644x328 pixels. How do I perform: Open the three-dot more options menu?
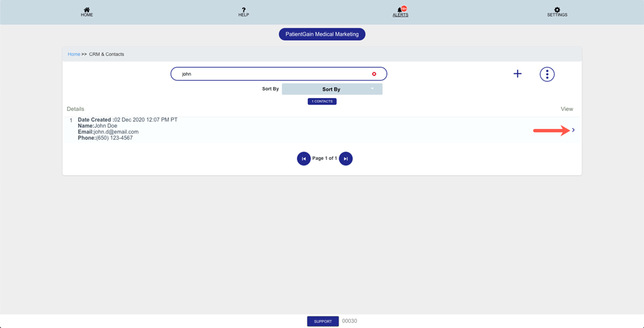tap(547, 74)
